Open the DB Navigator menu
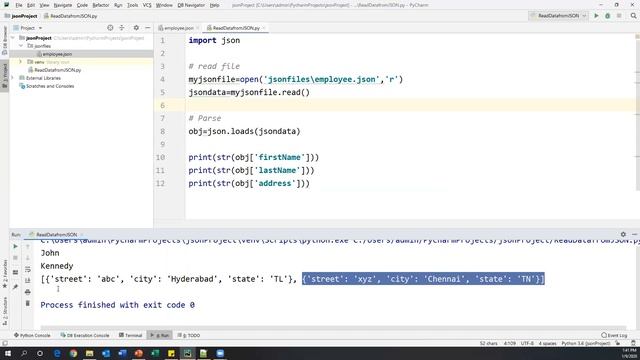Viewport: 640px width, 360px height. [x=191, y=5]
